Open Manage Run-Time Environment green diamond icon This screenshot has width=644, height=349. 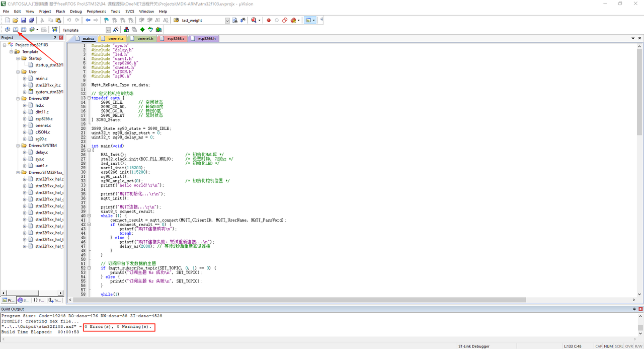pos(142,30)
